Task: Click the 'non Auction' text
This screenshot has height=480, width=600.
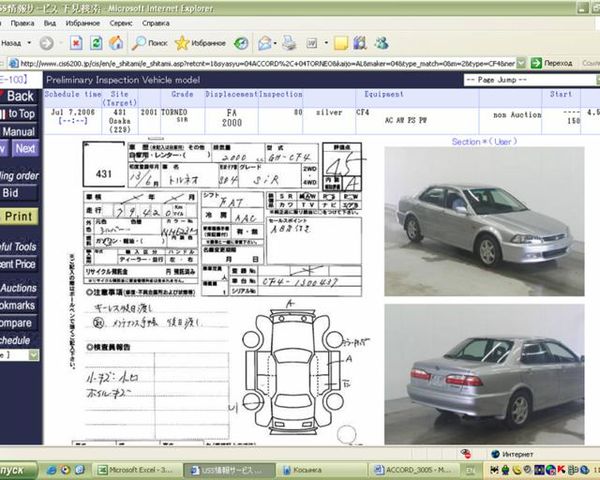Action: [x=517, y=114]
